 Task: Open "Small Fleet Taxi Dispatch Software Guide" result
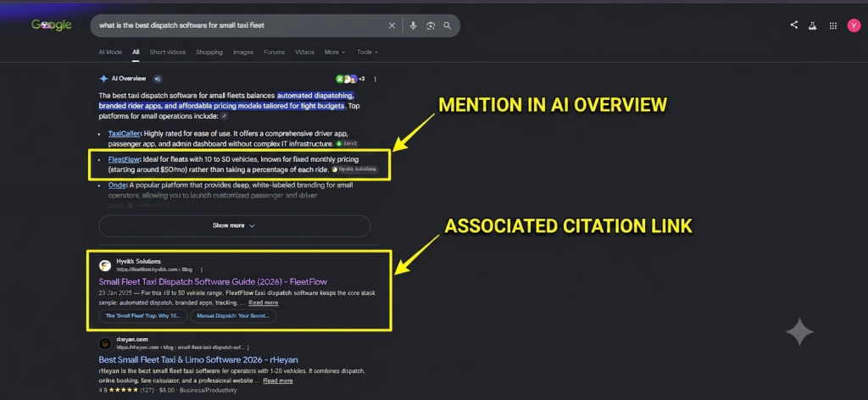click(213, 281)
